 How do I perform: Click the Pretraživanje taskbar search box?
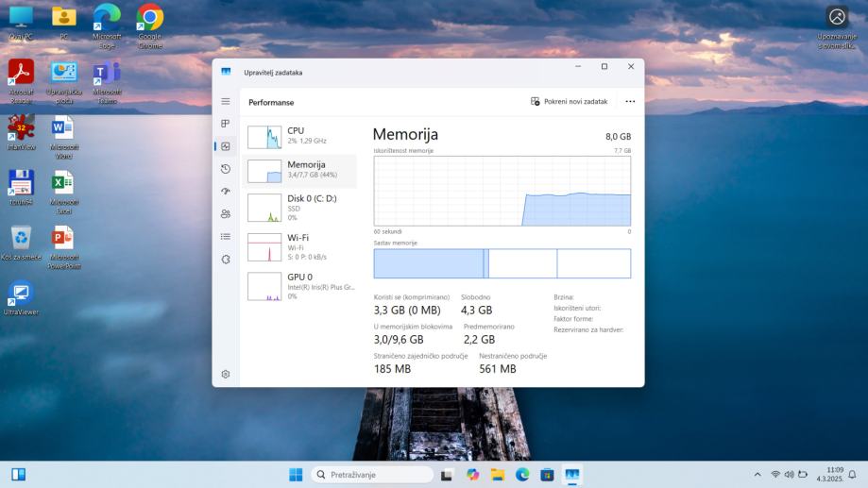click(x=372, y=475)
